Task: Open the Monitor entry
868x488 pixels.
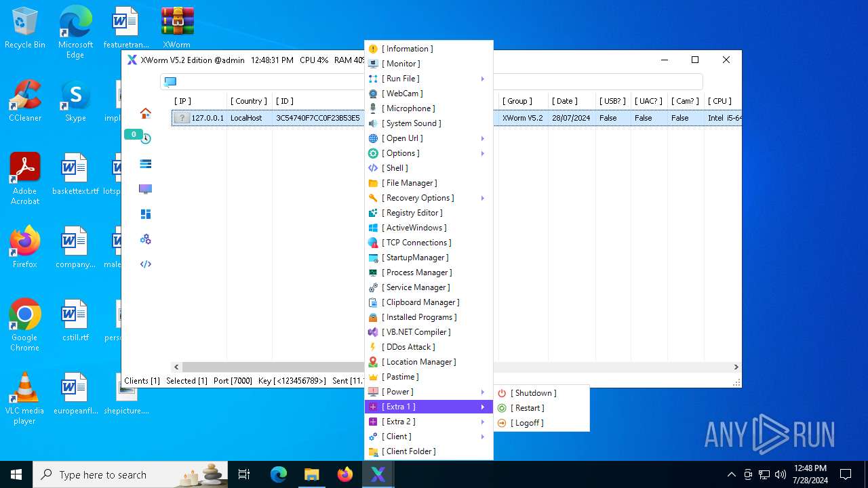Action: [x=429, y=64]
